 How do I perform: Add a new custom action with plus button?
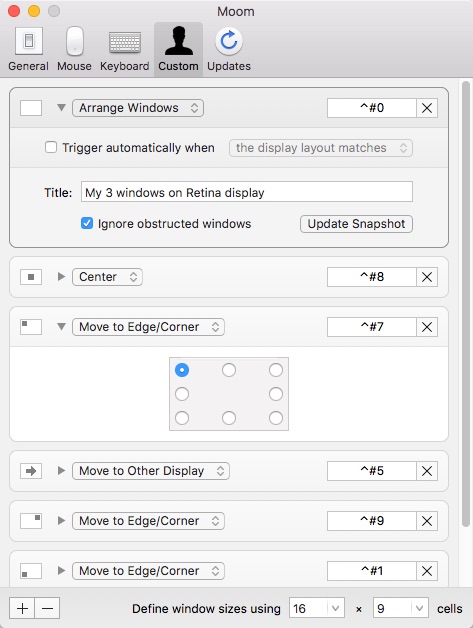[x=22, y=609]
